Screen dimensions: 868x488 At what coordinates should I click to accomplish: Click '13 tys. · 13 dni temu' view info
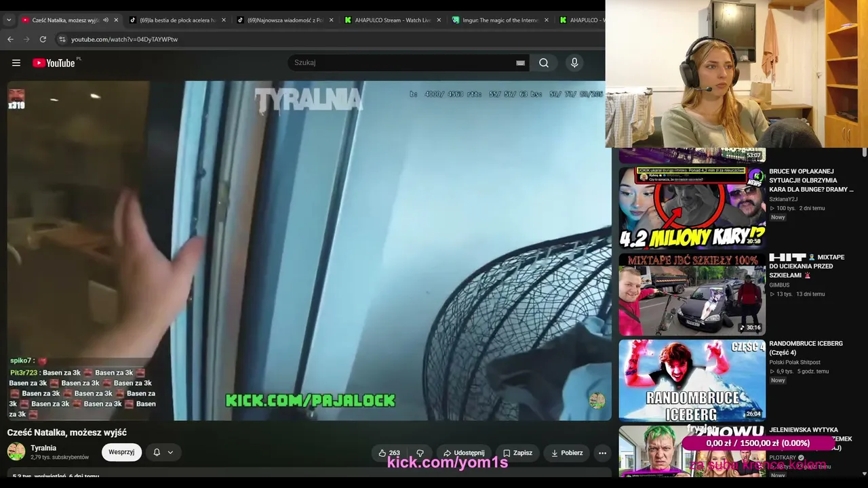tap(797, 294)
